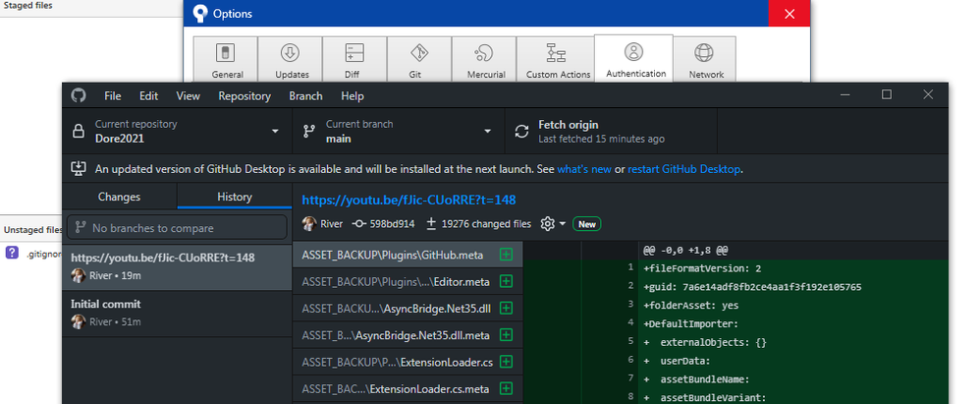
Task: Click Staged files header in SourceTree window
Action: click(28, 6)
